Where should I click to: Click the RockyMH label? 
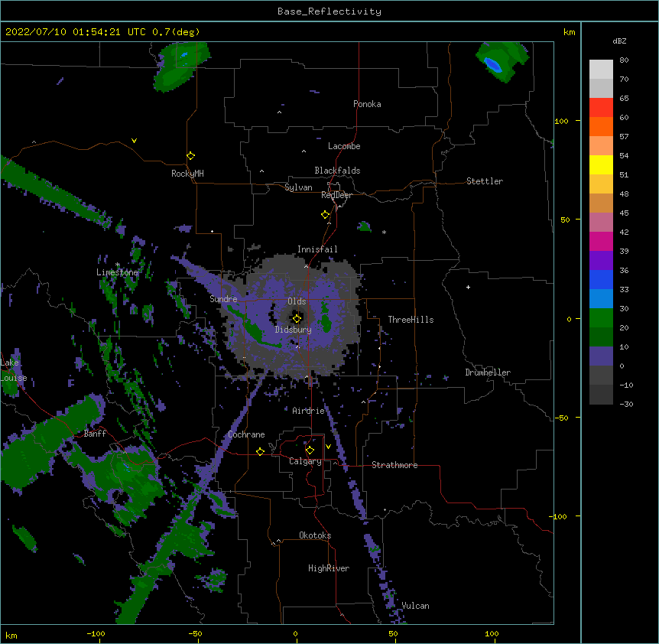coord(187,174)
